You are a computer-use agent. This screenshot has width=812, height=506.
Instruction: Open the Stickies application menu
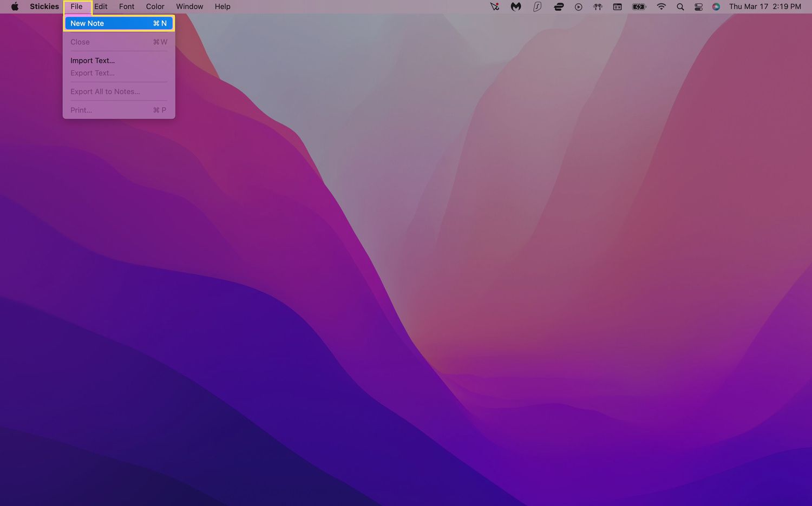[x=44, y=6]
